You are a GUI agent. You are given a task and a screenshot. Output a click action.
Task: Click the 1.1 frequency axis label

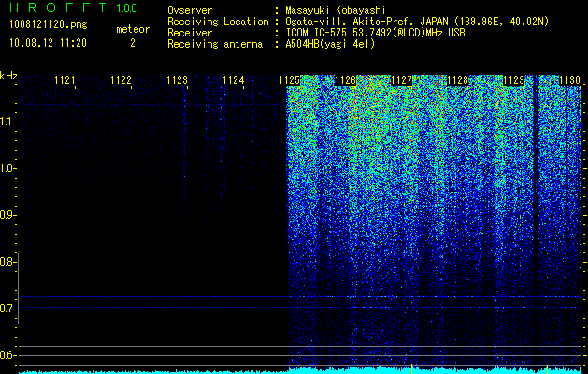(x=7, y=122)
